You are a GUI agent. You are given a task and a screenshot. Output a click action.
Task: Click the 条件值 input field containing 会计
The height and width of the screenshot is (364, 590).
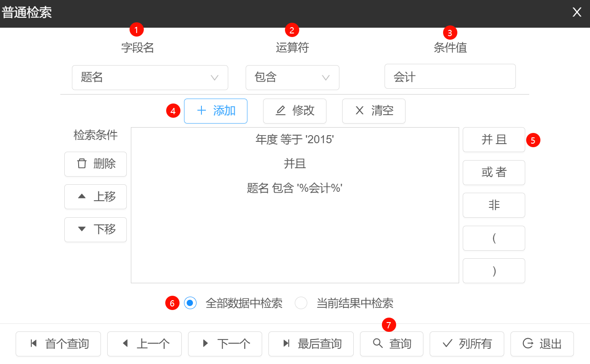pyautogui.click(x=450, y=77)
